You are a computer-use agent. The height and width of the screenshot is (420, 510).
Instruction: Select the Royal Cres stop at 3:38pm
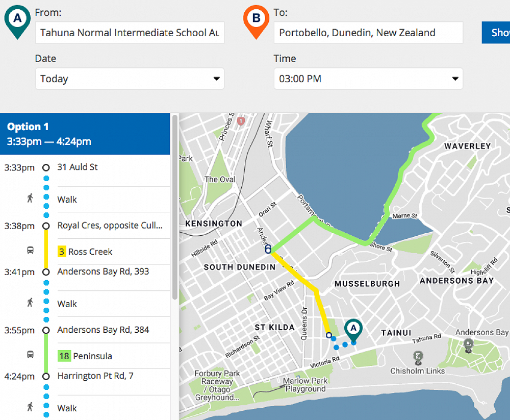pos(110,225)
